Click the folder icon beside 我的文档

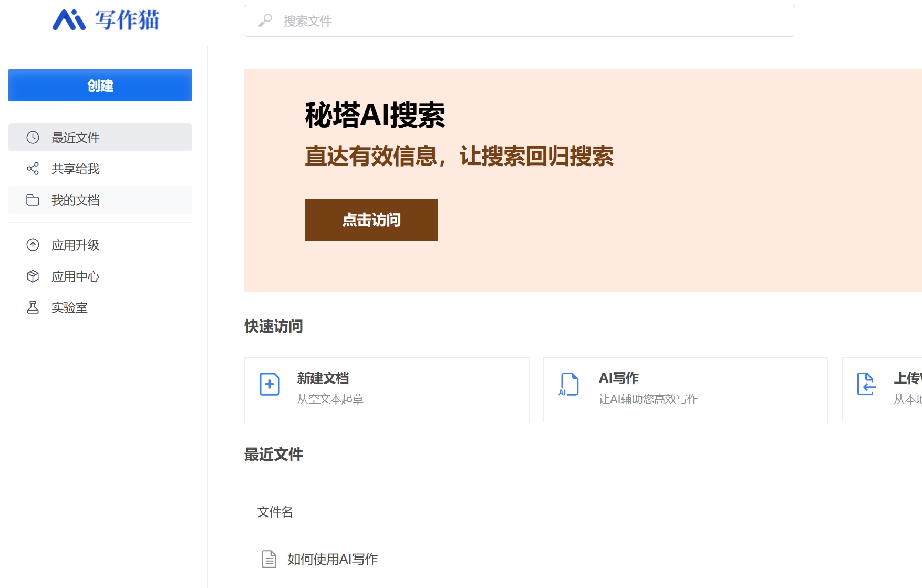coord(33,200)
